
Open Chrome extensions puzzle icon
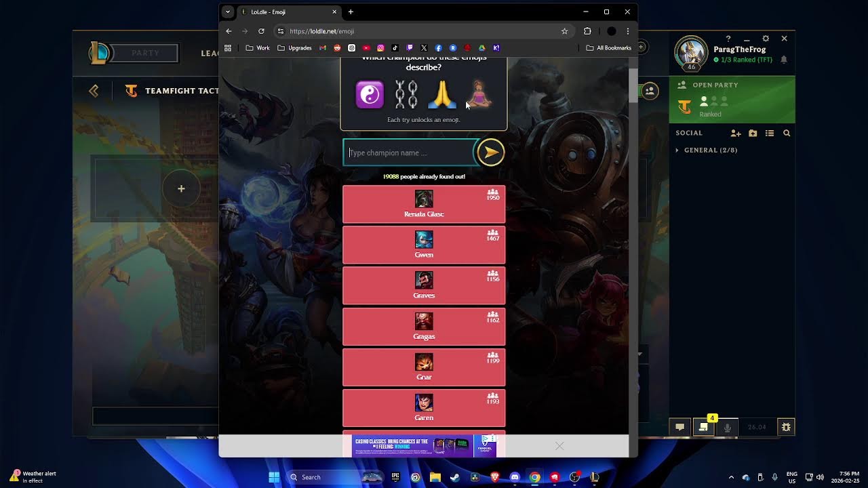[587, 31]
